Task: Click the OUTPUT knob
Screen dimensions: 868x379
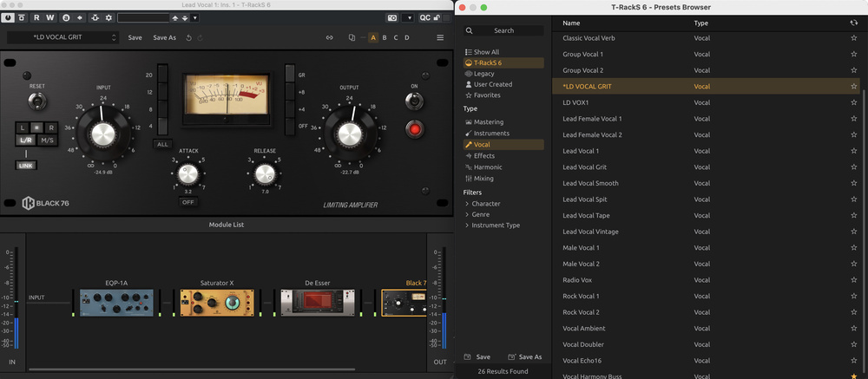Action: coord(349,134)
